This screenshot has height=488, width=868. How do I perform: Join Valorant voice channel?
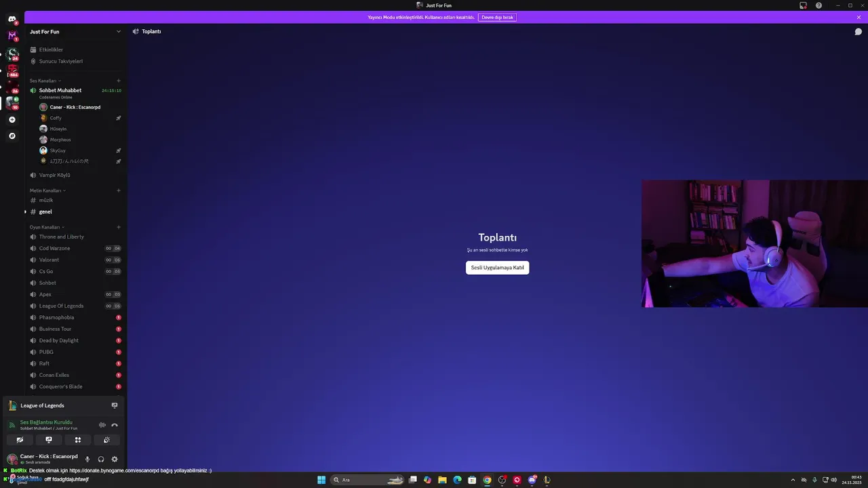click(75, 260)
